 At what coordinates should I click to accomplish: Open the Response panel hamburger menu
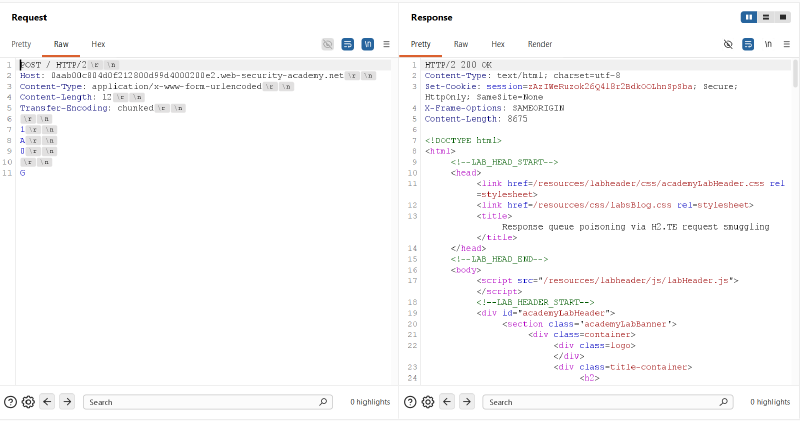tap(787, 44)
